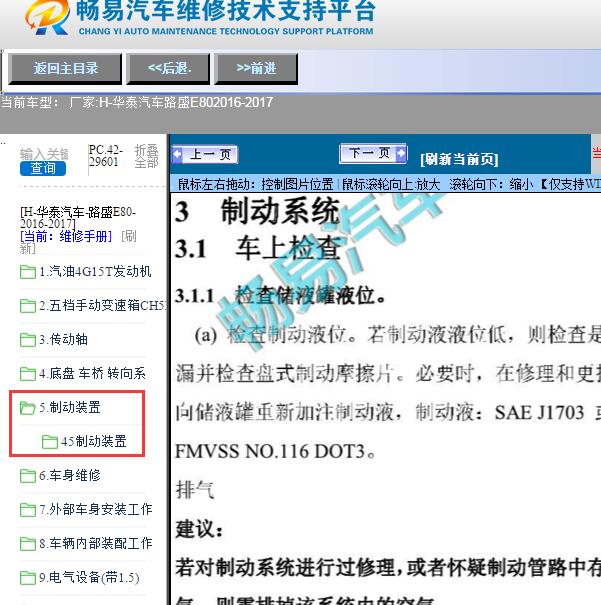The width and height of the screenshot is (601, 605).
Task: Click the 当前车型 vehicle model line
Action: pyautogui.click(x=137, y=102)
